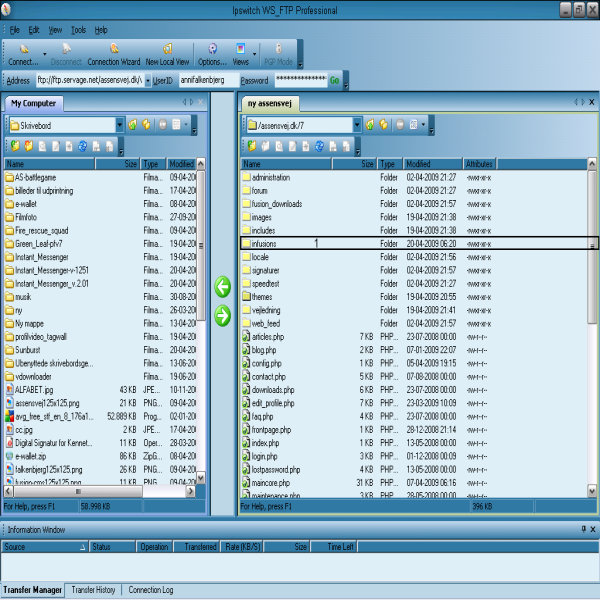The width and height of the screenshot is (600, 600).
Task: Click the magnifier view-file icon in My Computer toolbar
Action: click(x=42, y=146)
